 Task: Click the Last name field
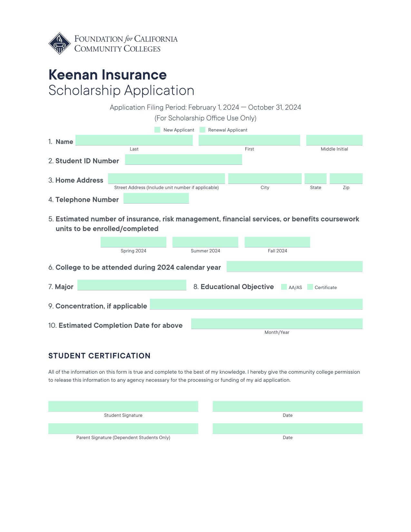point(134,140)
